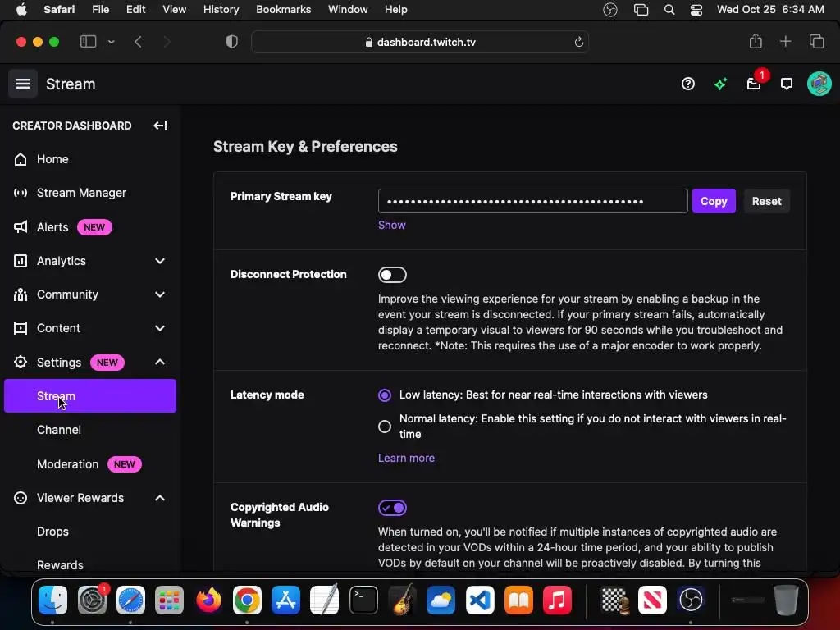
Task: Click the Settings gear icon in sidebar
Action: tap(21, 362)
